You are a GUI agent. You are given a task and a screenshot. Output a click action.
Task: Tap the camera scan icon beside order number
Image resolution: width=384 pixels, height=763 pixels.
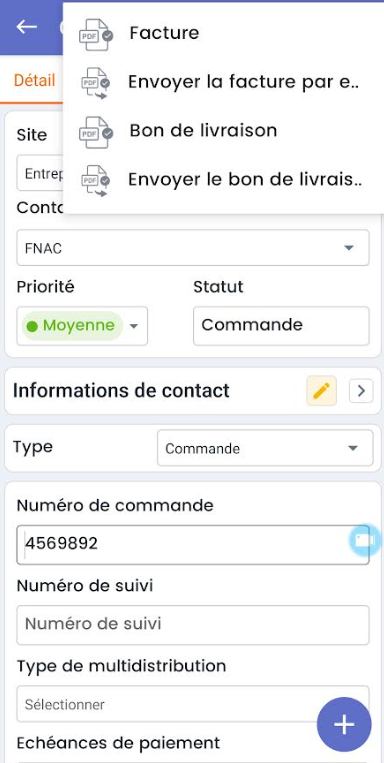(364, 540)
